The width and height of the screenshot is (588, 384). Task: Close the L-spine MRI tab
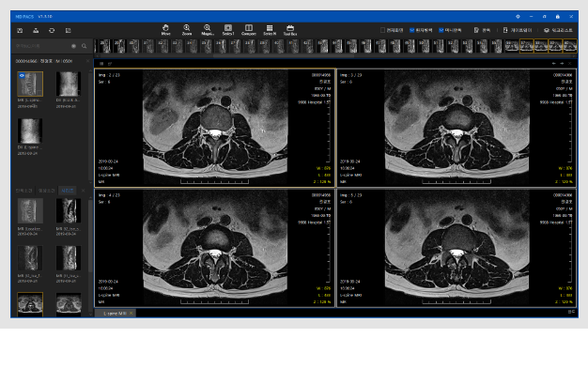[132, 312]
